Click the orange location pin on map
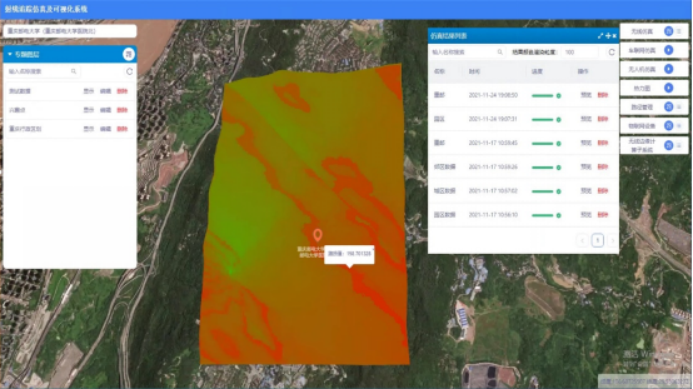The height and width of the screenshot is (389, 693). [317, 235]
